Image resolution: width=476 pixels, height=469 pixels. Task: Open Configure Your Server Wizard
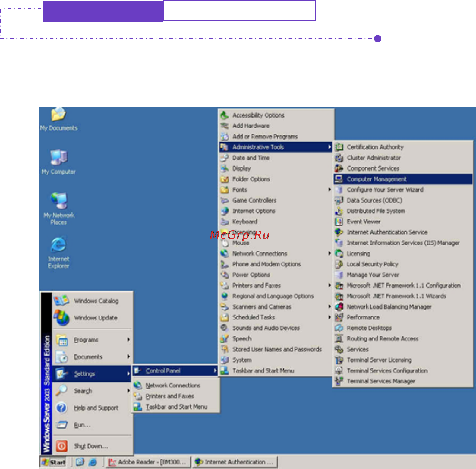[x=403, y=190]
